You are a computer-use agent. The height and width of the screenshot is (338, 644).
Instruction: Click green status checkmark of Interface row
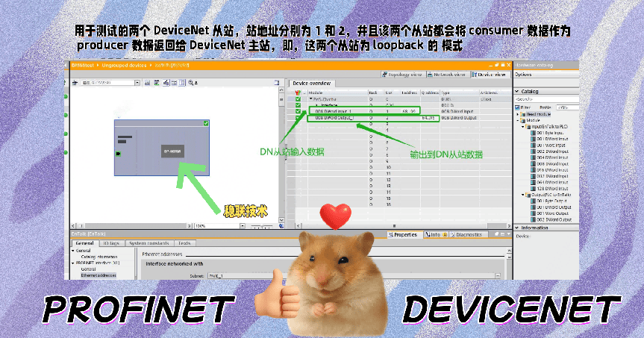(x=298, y=105)
